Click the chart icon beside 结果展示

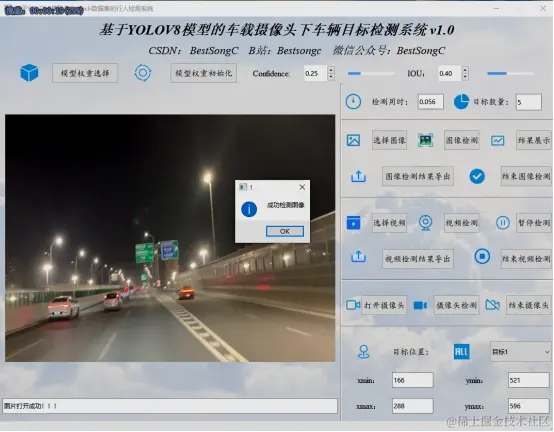click(497, 141)
